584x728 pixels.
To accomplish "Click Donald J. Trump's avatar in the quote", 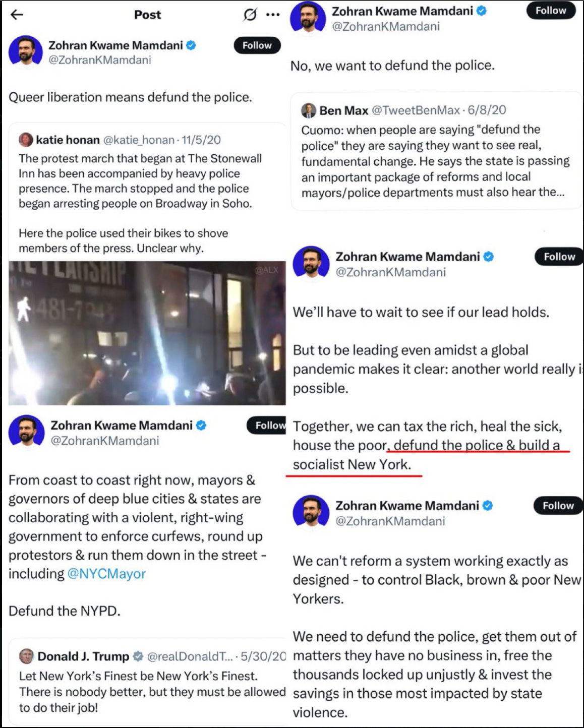I will pyautogui.click(x=27, y=656).
